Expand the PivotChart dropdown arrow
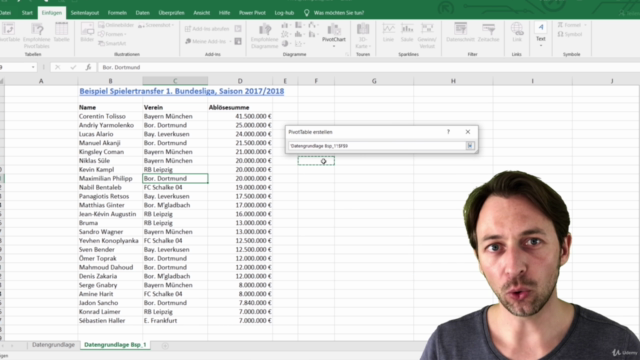The height and width of the screenshot is (360, 640). tap(334, 46)
